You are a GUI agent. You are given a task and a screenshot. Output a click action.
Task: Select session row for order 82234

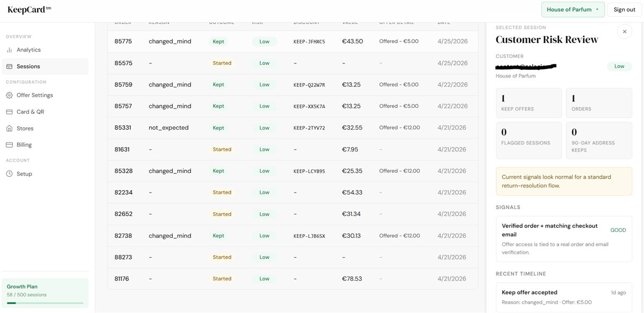coord(292,192)
